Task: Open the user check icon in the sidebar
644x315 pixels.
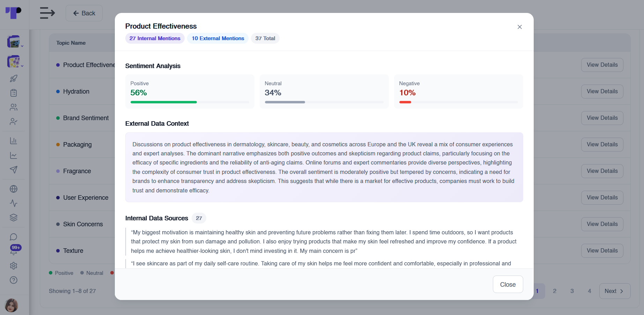Action: (14, 122)
